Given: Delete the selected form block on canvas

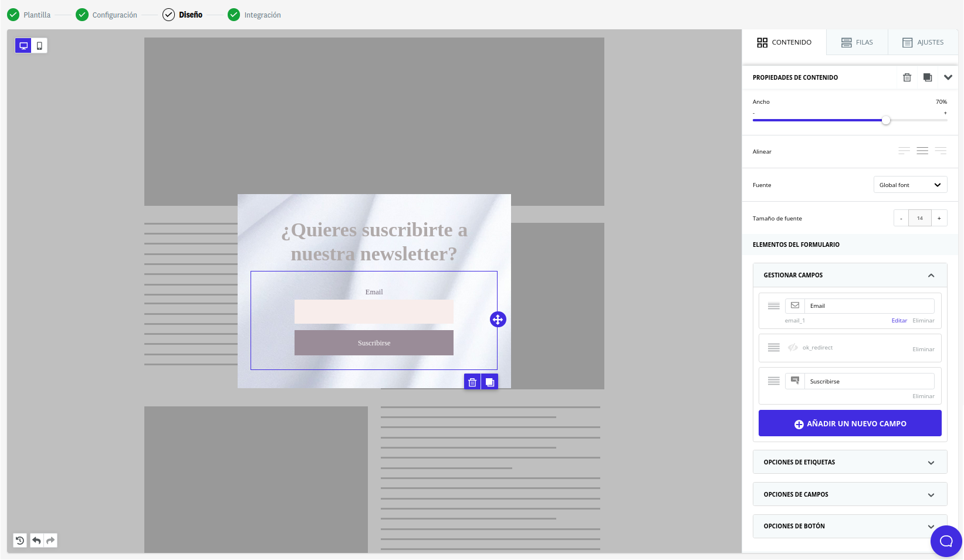Looking at the screenshot, I should point(472,382).
